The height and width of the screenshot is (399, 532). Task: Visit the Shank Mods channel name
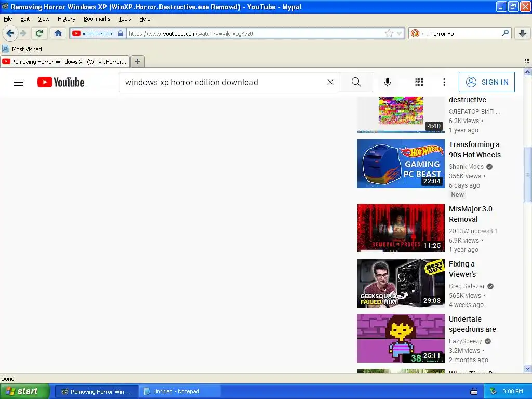coord(466,167)
